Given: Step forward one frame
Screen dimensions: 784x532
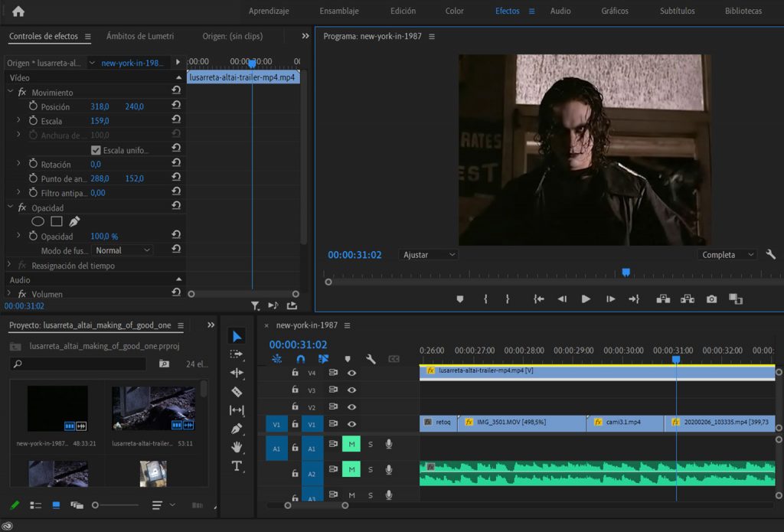Looking at the screenshot, I should point(610,299).
